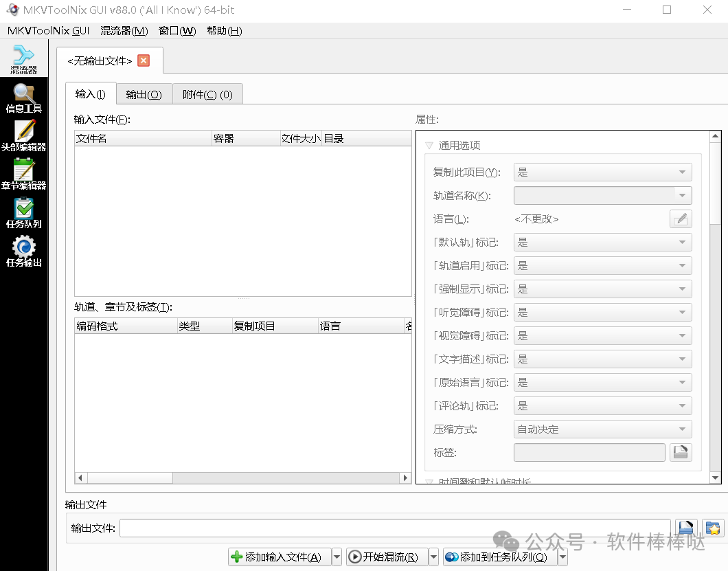Click the tracks list horizontal scrollbar thumb
This screenshot has height=571, width=728.
[130, 478]
